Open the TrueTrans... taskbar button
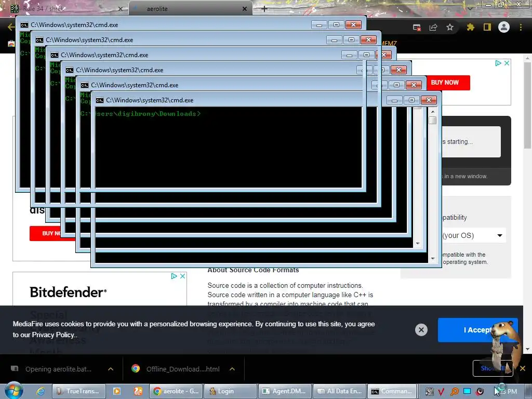The height and width of the screenshot is (399, 532). [x=79, y=391]
